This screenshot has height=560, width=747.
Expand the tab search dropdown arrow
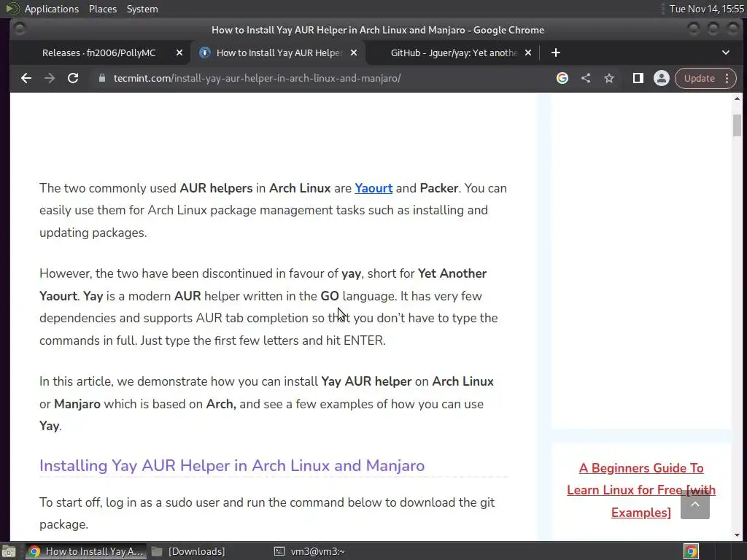(726, 52)
